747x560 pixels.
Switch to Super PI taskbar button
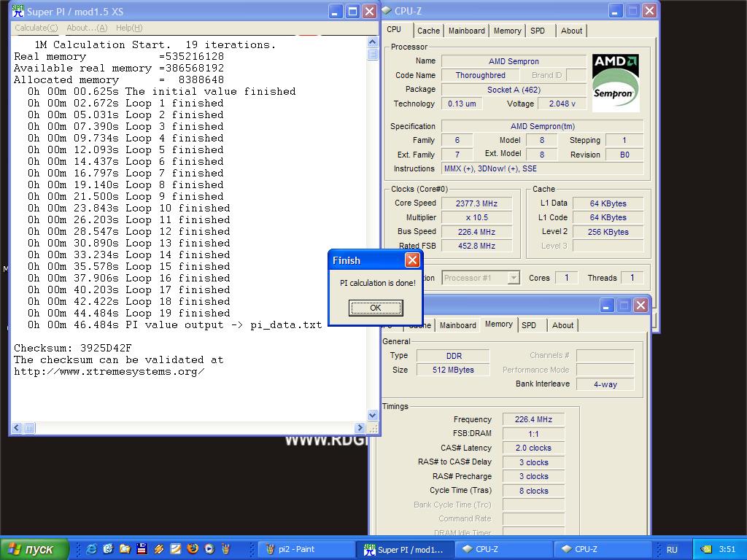(x=405, y=550)
